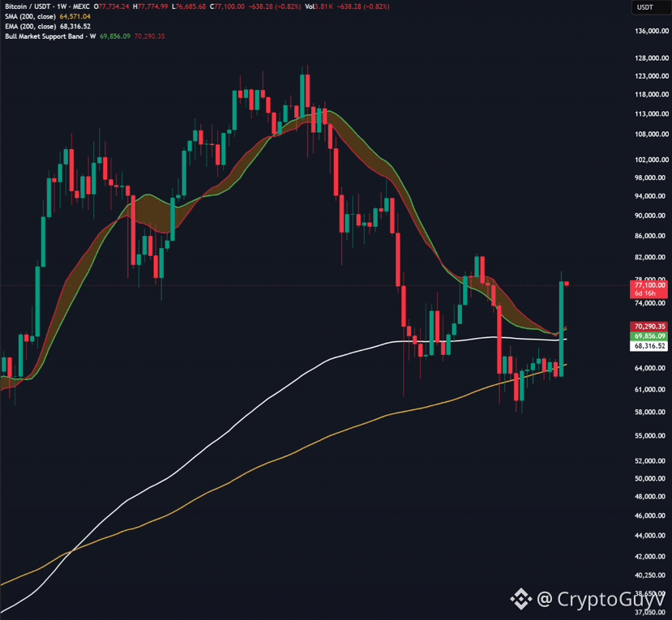Click the open price O77,734.24
Screen dimensions: 672x620
click(112, 6)
